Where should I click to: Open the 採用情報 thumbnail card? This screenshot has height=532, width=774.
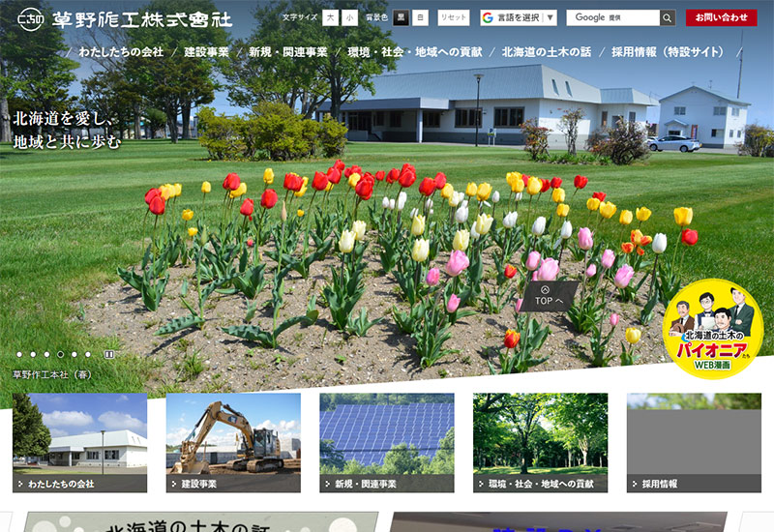694,443
